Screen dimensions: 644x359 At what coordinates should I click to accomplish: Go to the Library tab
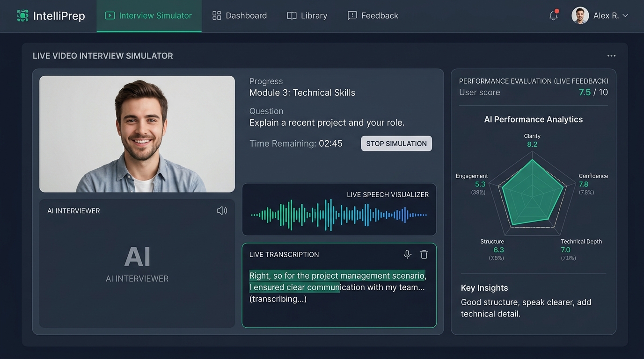307,15
